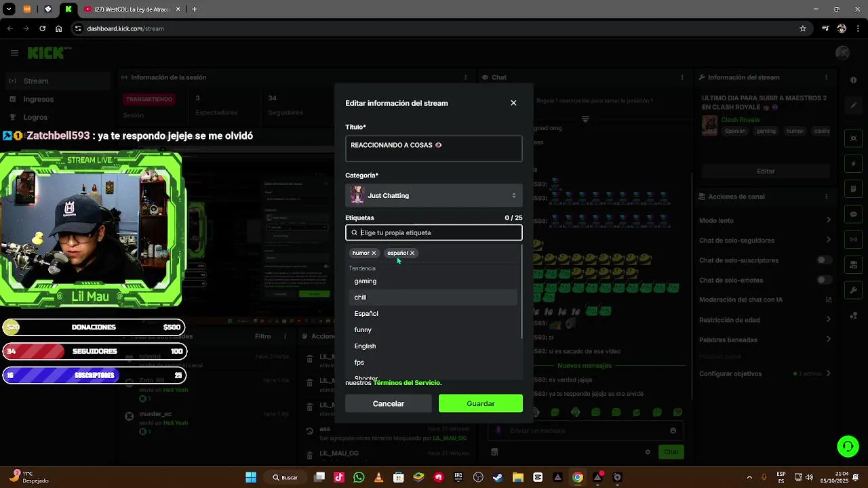Open WhatsApp from the taskbar

tap(359, 477)
